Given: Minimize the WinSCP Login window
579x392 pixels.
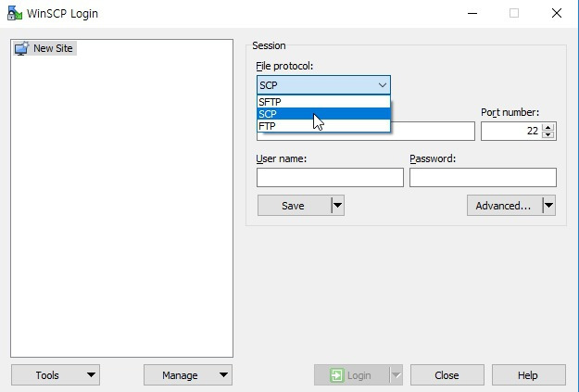Looking at the screenshot, I should pos(472,13).
